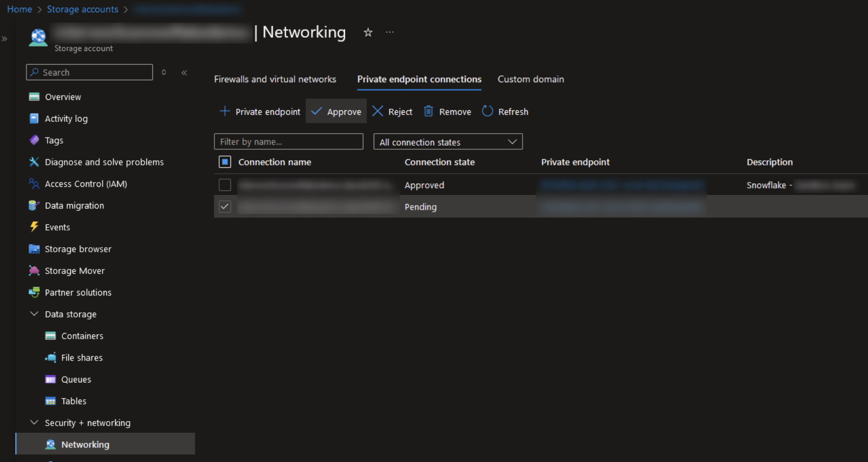Uncheck the Pending connection row checkbox

point(225,207)
